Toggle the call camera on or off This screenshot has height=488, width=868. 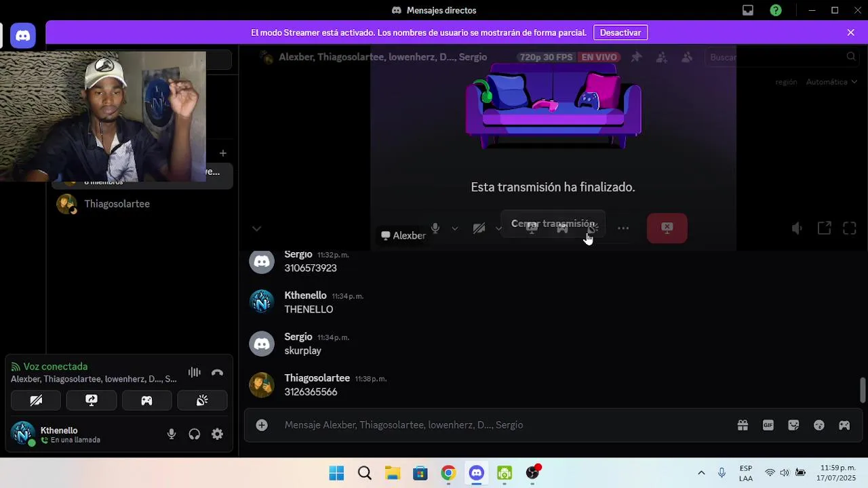click(x=479, y=228)
